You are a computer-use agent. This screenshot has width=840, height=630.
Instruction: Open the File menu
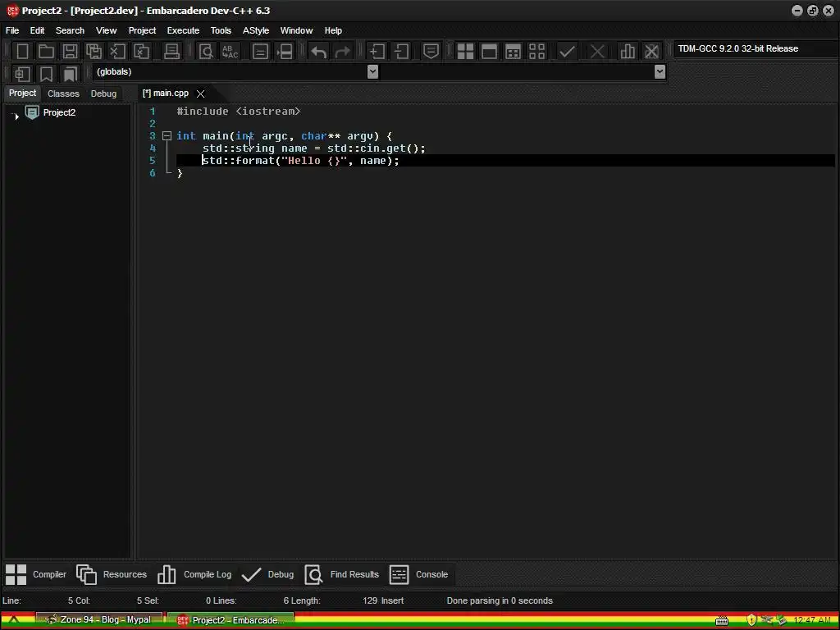12,30
